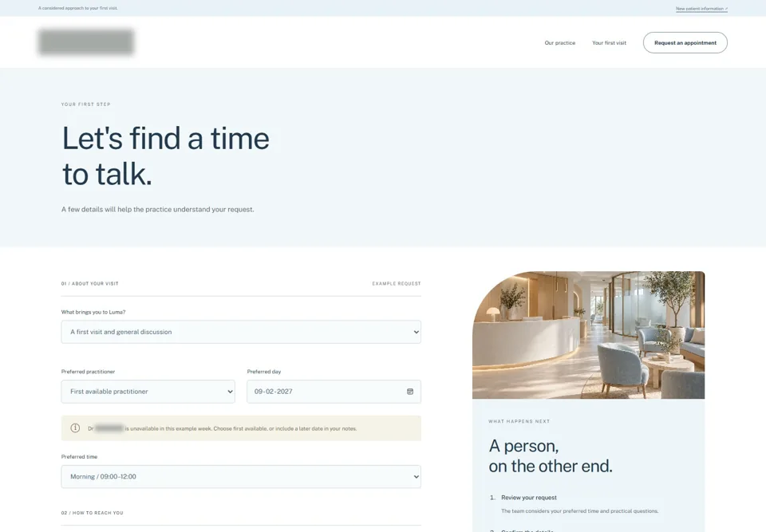
Task: Click the '01 / ABOUT YOUR VISIT' section label
Action: 90,283
